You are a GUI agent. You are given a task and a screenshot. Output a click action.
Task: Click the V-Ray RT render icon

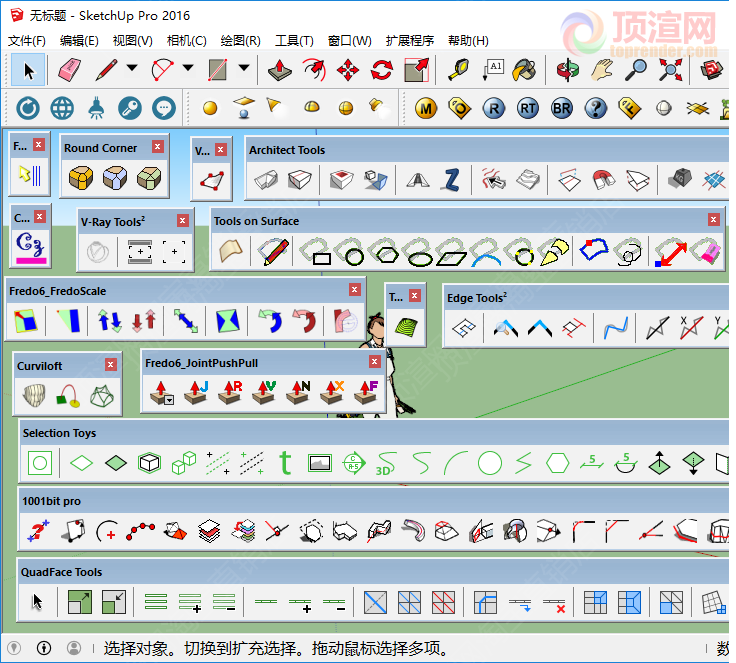[528, 109]
